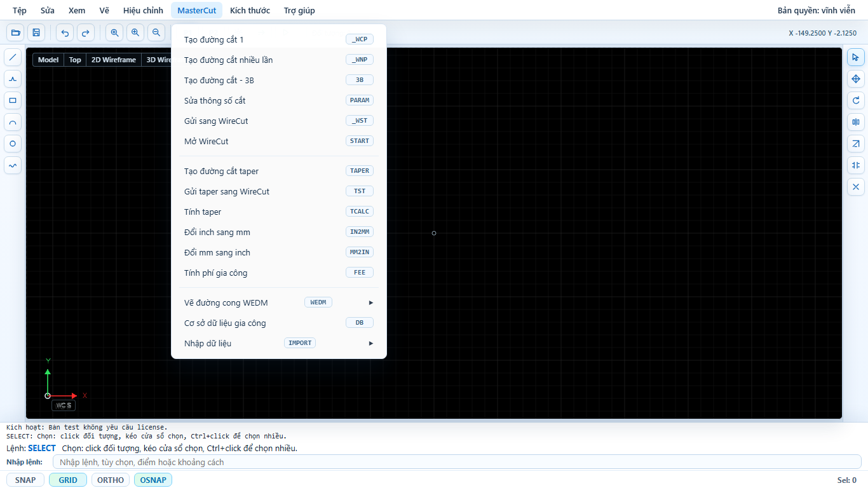Choose the Trim/Break tool on the right toolbar
The image size is (868, 488).
[x=855, y=165]
